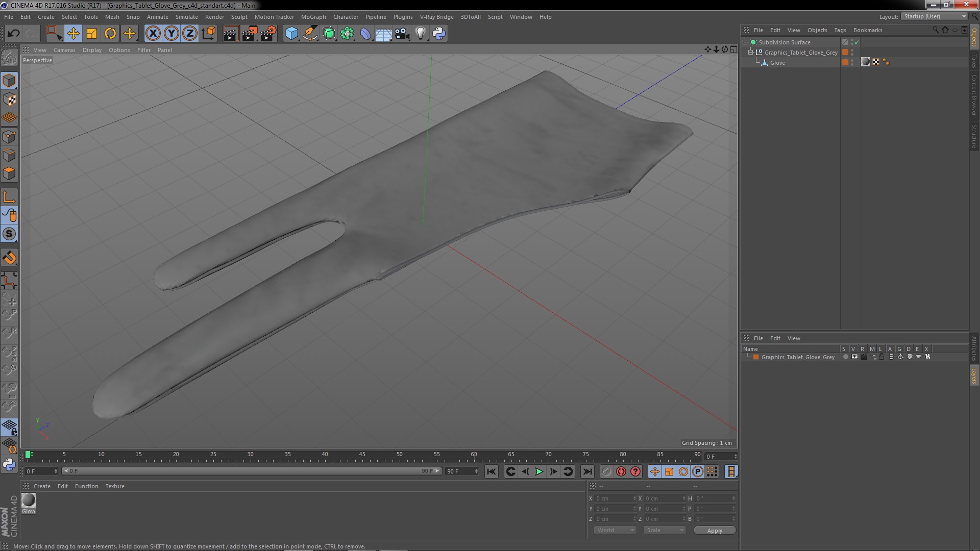Click the Apply button
Screen dimensions: 980x551
click(x=715, y=531)
